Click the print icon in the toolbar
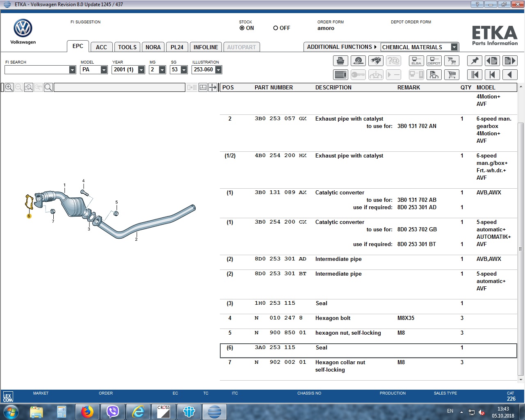This screenshot has height=420, width=525. (340, 61)
